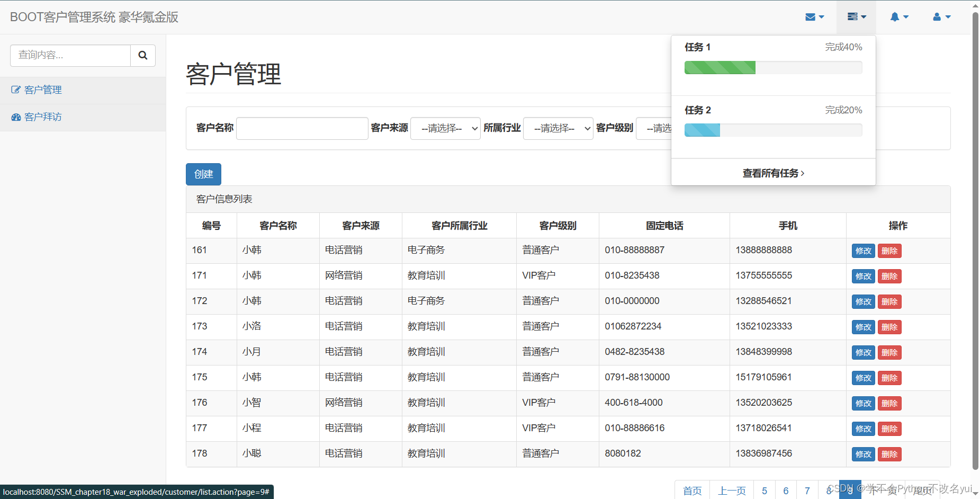Click 修改 for customer 175
This screenshot has height=499, width=980.
(x=863, y=378)
